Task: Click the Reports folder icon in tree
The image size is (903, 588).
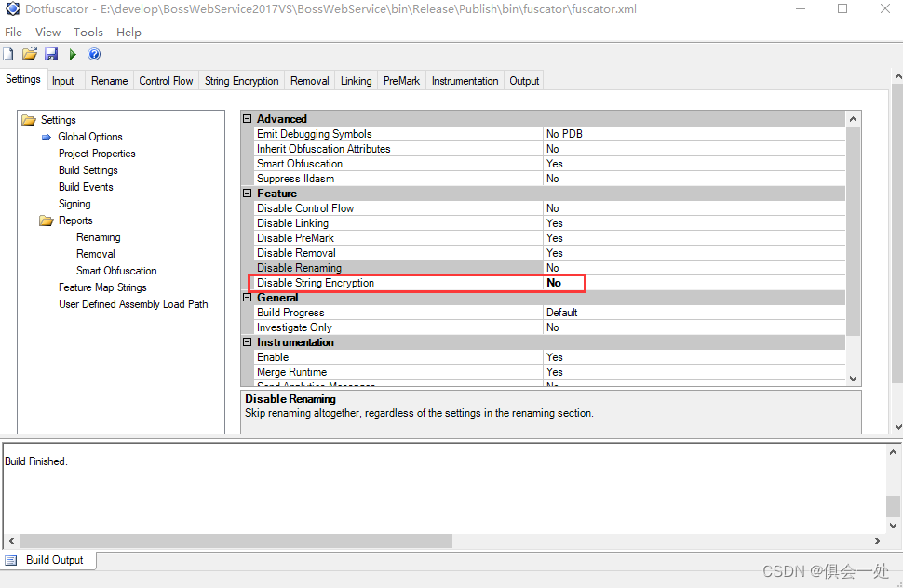Action: click(x=46, y=220)
